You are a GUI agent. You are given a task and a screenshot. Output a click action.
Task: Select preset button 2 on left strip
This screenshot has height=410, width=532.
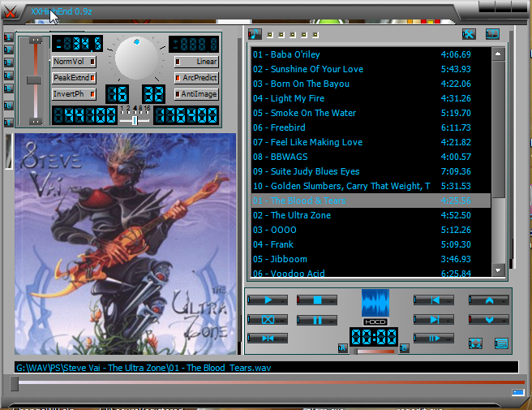coord(8,50)
